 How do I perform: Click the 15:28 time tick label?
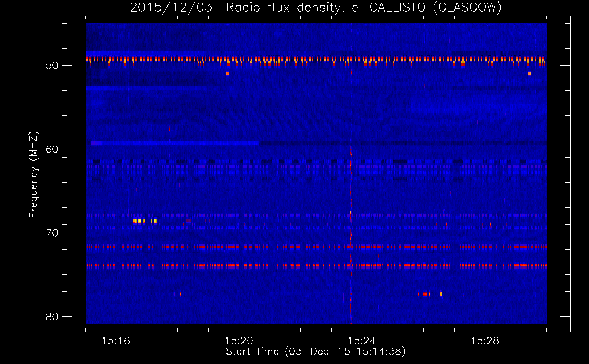(x=485, y=341)
